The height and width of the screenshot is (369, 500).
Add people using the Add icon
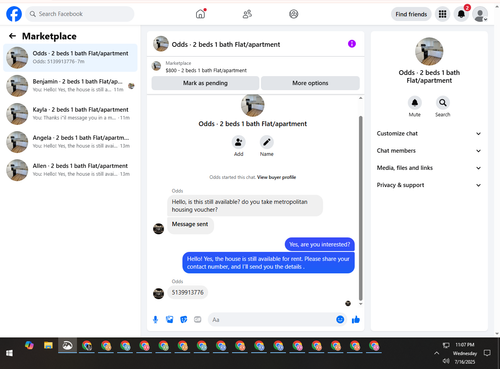238,142
